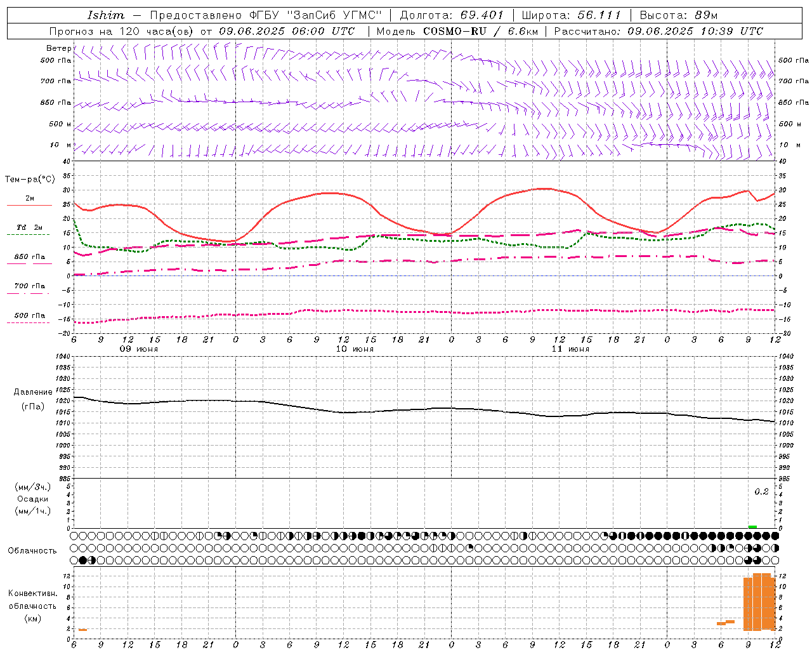Click the "10 июня" date label
Image resolution: width=812 pixels, height=650 pixels.
[x=355, y=349]
